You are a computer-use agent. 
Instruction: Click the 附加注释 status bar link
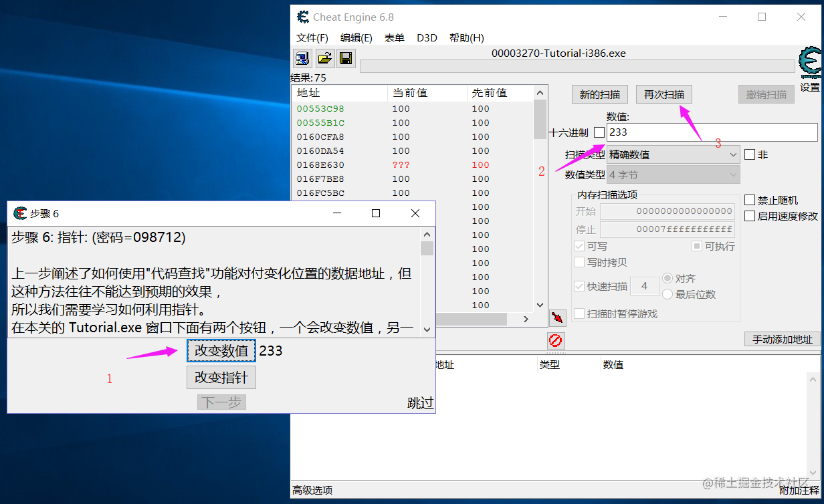799,490
